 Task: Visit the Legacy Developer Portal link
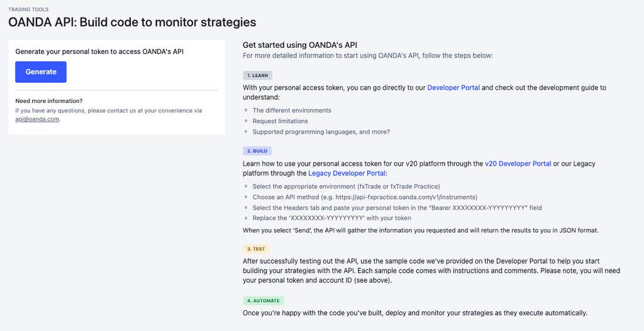[347, 173]
